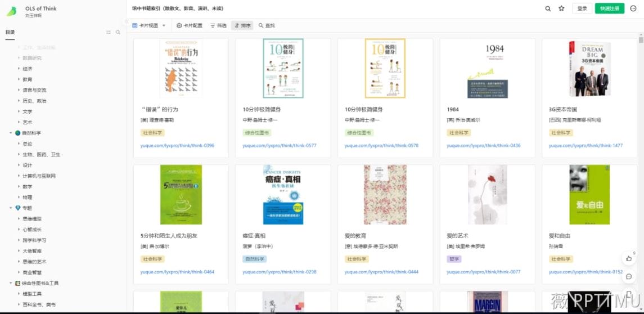Screen dimensions: 644x314
Task: Click the “错误”的行为 book cover
Action: [181, 69]
